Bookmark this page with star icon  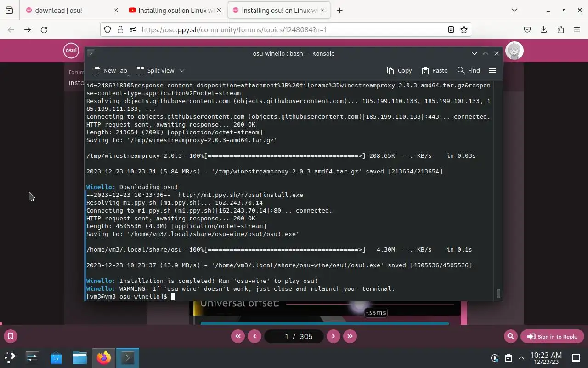point(464,29)
